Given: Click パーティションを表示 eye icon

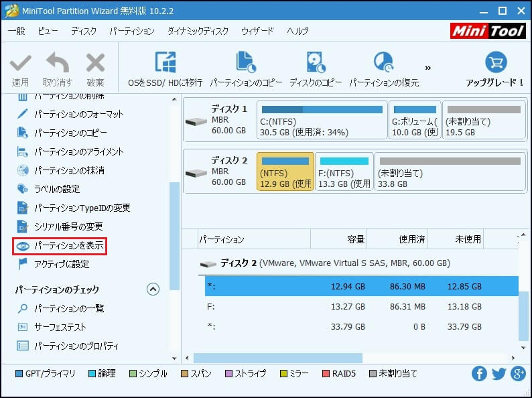Looking at the screenshot, I should pos(23,246).
